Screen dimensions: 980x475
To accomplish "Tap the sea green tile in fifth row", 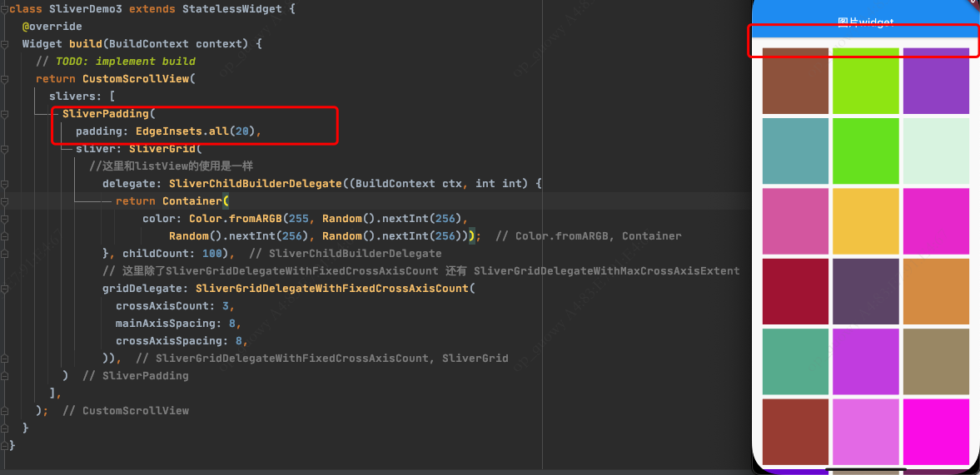I will (x=796, y=362).
